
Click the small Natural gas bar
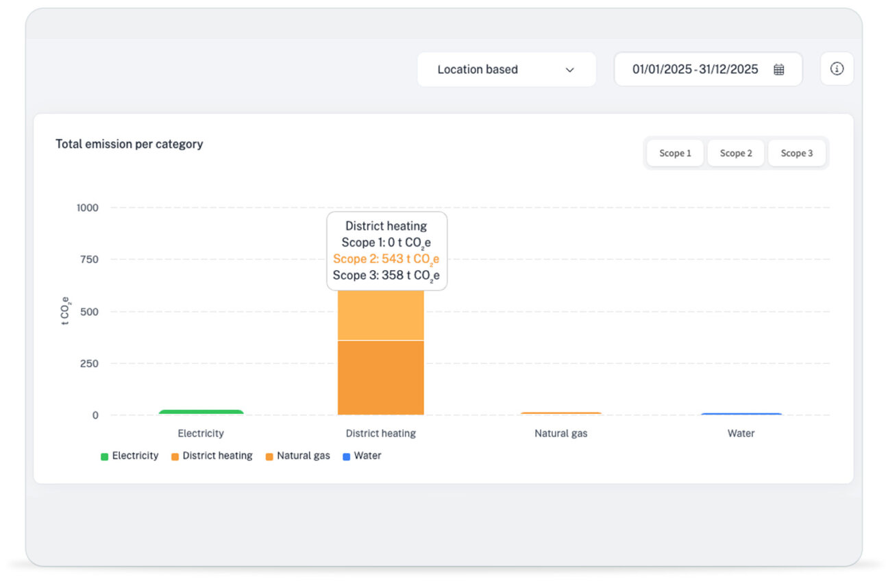click(x=560, y=413)
